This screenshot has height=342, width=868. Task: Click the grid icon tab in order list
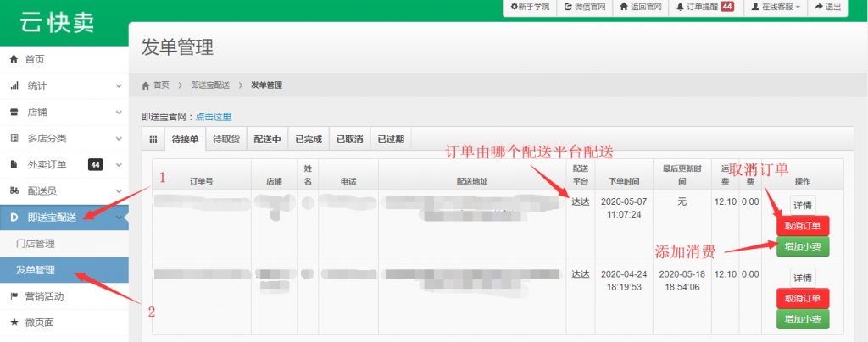pos(153,140)
